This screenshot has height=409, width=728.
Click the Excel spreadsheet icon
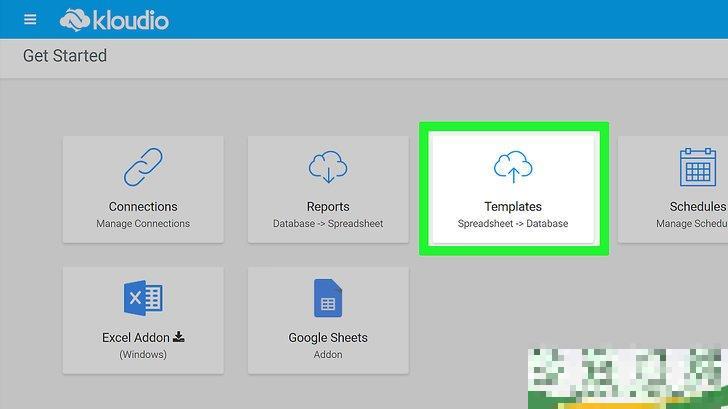[x=143, y=298]
